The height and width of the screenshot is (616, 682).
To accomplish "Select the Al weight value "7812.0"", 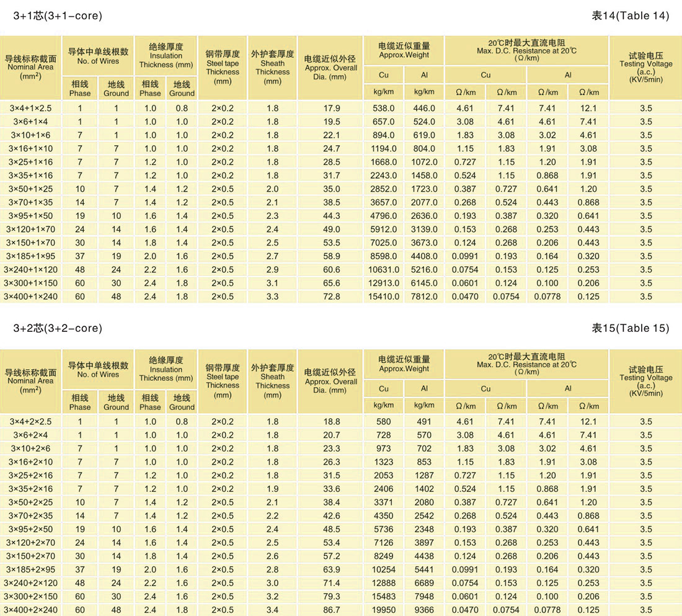I will pyautogui.click(x=424, y=297).
